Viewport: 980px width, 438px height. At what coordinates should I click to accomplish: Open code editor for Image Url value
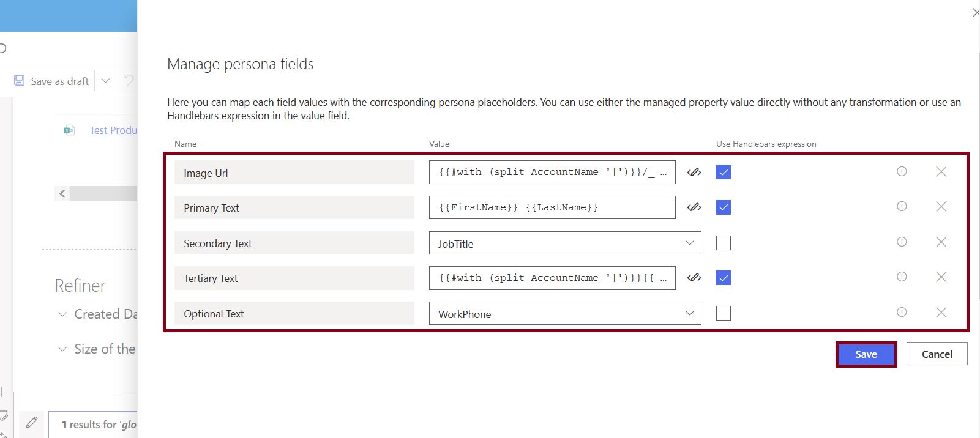[694, 173]
